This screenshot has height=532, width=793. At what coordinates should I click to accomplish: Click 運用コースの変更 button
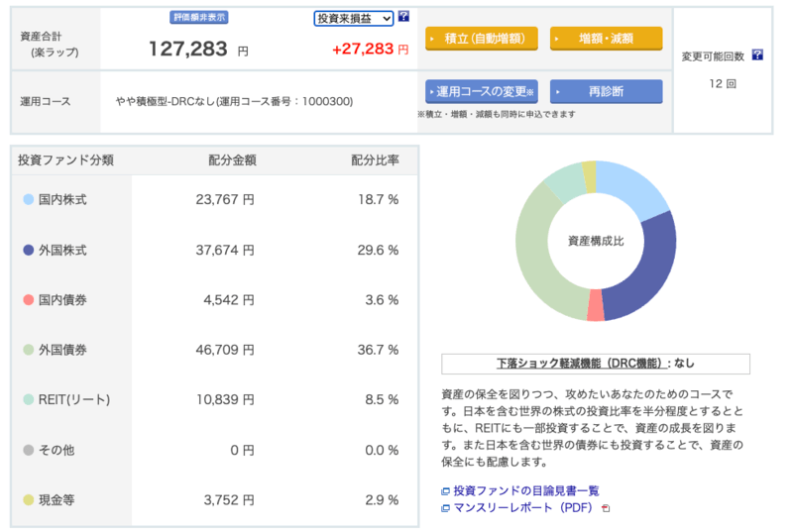click(482, 91)
